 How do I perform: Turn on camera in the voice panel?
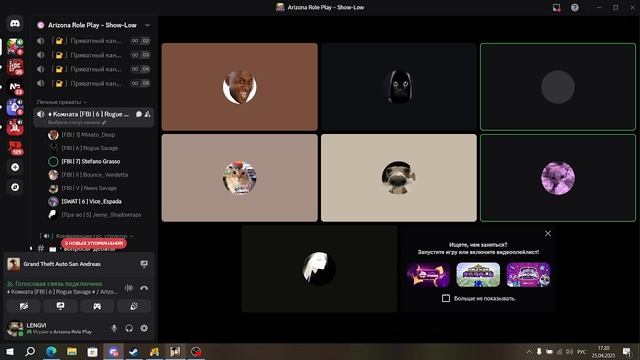coord(24,306)
